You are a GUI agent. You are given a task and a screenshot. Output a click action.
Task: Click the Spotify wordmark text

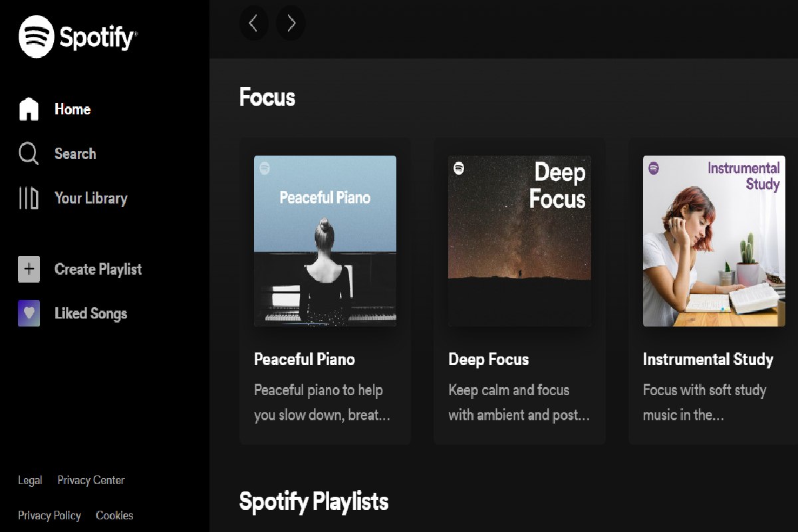[98, 38]
